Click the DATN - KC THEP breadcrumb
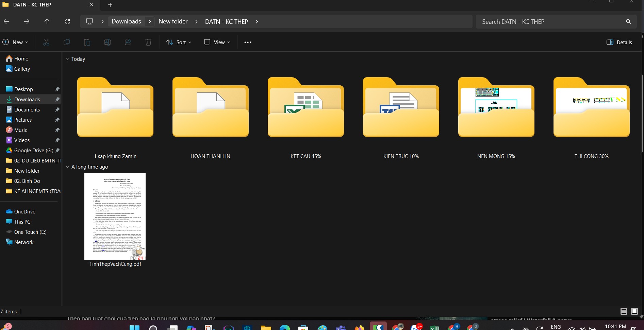Viewport: 644px width, 330px height. click(226, 21)
